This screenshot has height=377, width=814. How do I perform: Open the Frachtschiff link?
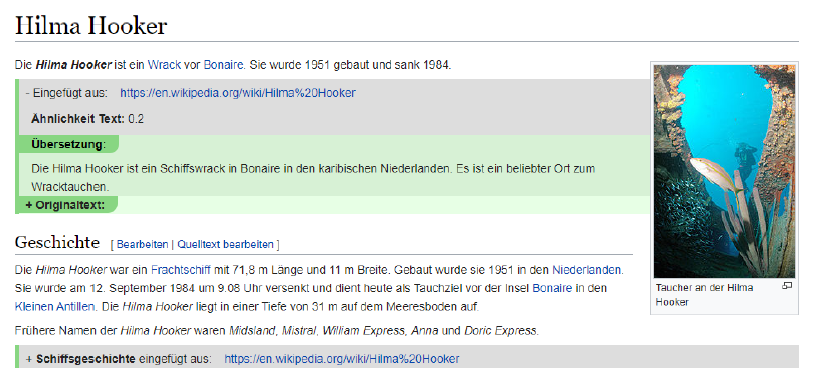point(181,270)
